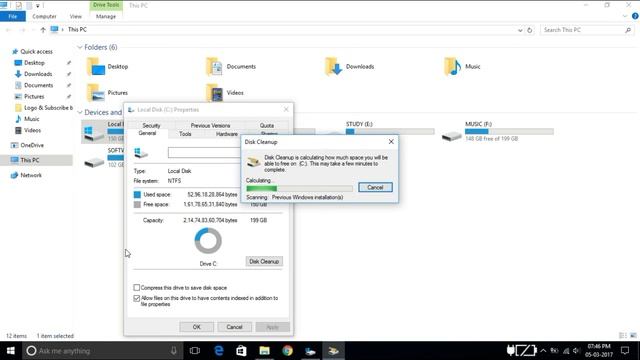Open the Manage ribbon tab
This screenshot has width=640, height=360.
pos(106,16)
